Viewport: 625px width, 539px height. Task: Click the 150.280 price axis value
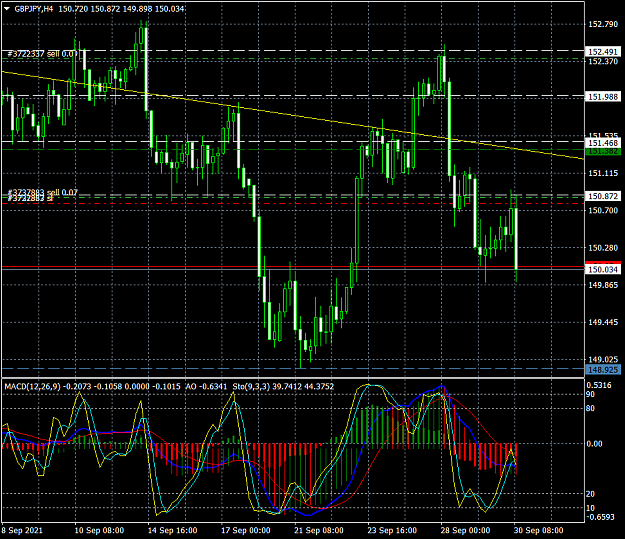tap(603, 248)
